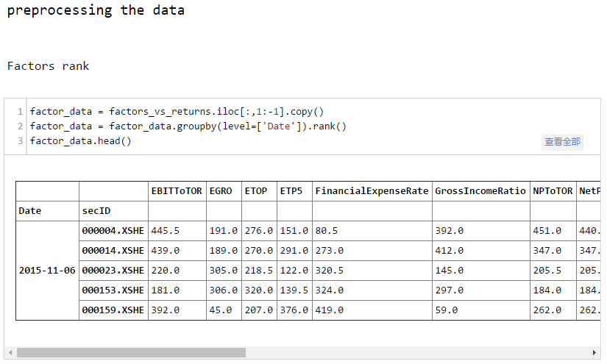Image resolution: width=607 pixels, height=364 pixels.
Task: Select the EBITToTOR column header
Action: coord(176,191)
